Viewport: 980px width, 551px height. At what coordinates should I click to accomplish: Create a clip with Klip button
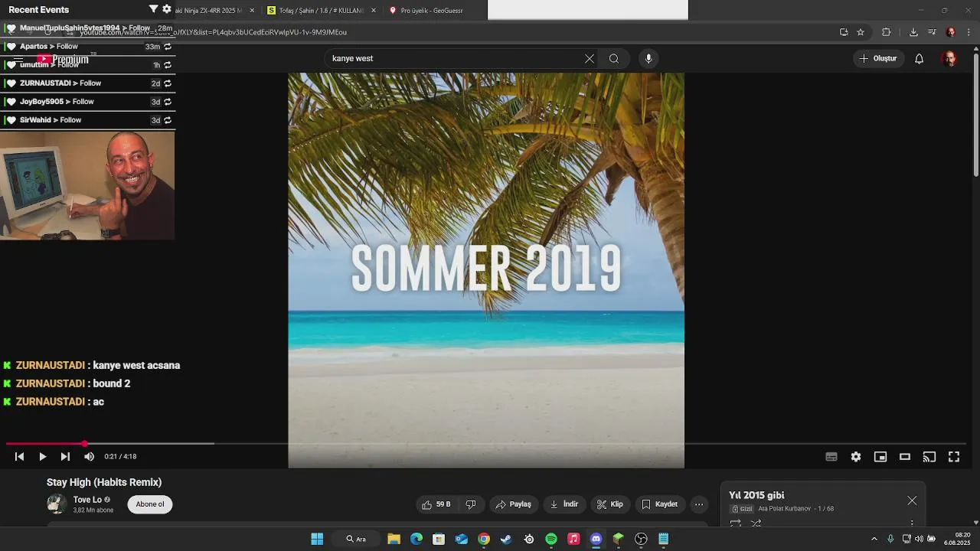tap(610, 504)
